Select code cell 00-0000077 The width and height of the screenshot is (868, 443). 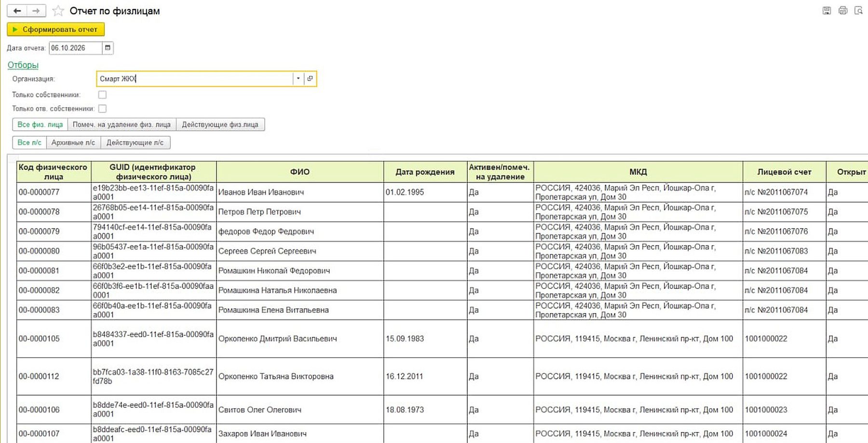pyautogui.click(x=54, y=192)
